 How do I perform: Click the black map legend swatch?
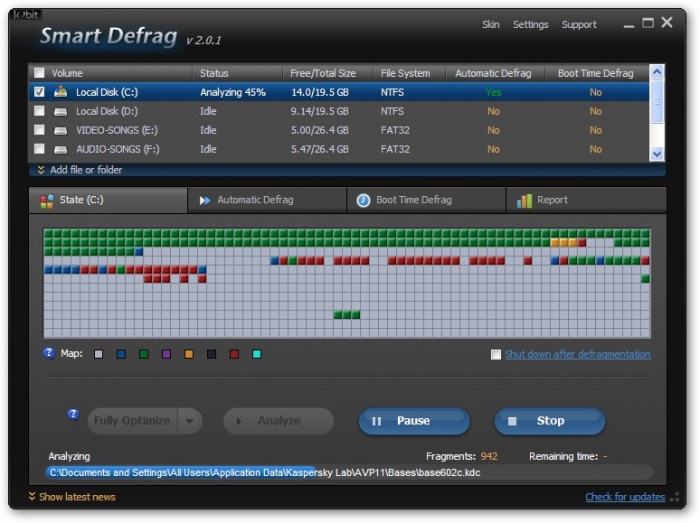point(212,354)
